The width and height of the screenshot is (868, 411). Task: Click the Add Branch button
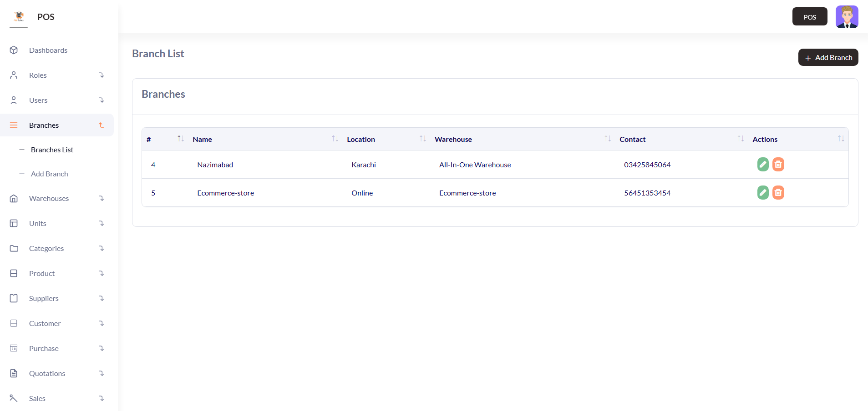(828, 58)
